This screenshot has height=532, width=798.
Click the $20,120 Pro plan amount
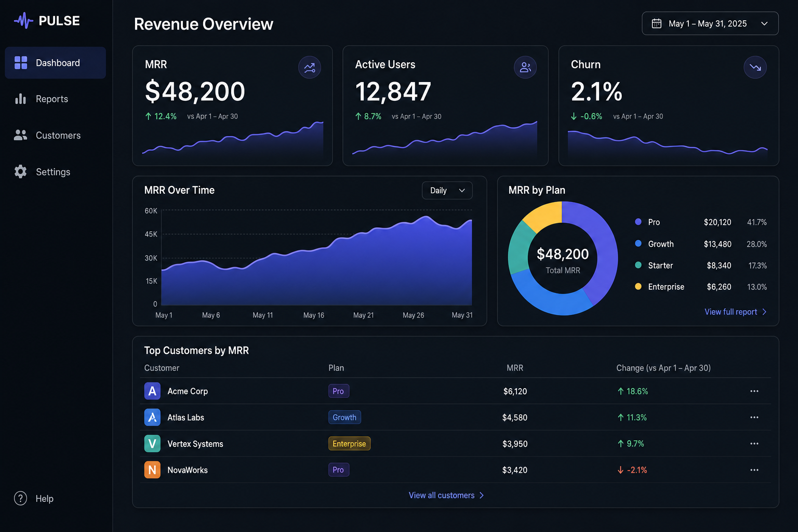[717, 222]
